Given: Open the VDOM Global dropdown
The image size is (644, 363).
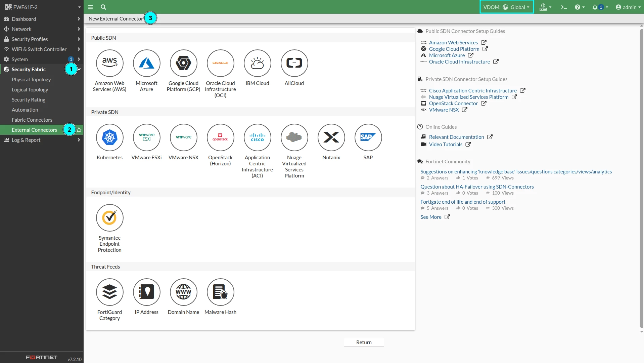Looking at the screenshot, I should click(506, 7).
